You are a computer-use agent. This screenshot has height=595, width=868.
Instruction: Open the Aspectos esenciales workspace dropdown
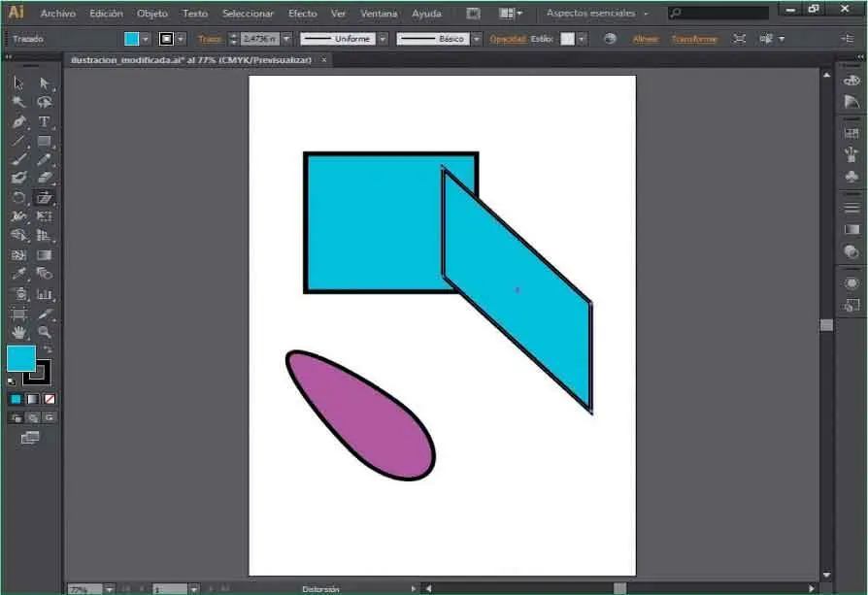pos(597,13)
